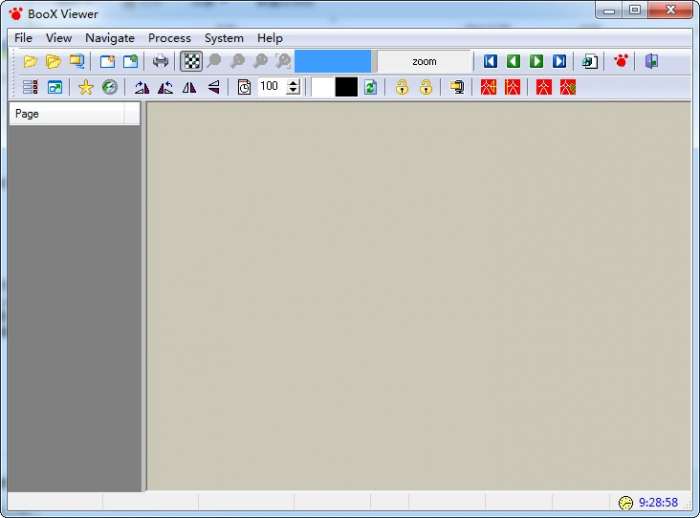This screenshot has height=518, width=700.
Task: Click the Page column header
Action: (66, 114)
